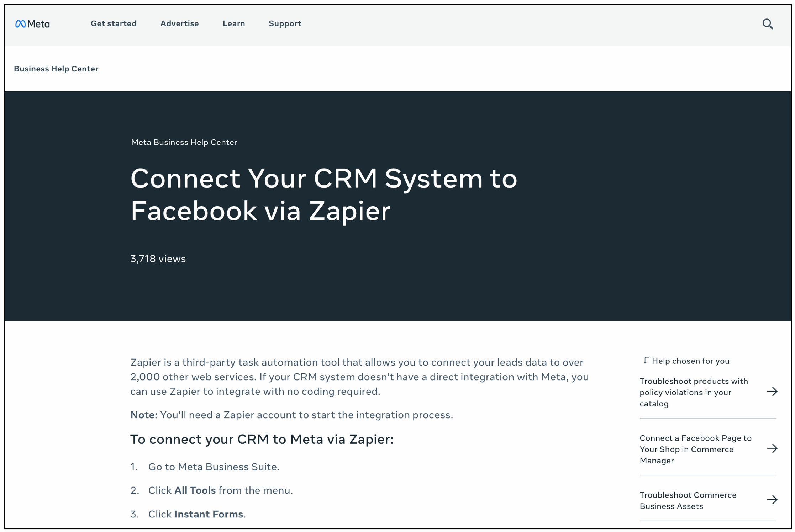The height and width of the screenshot is (532, 795).
Task: Click the Meta logo
Action: [x=32, y=24]
